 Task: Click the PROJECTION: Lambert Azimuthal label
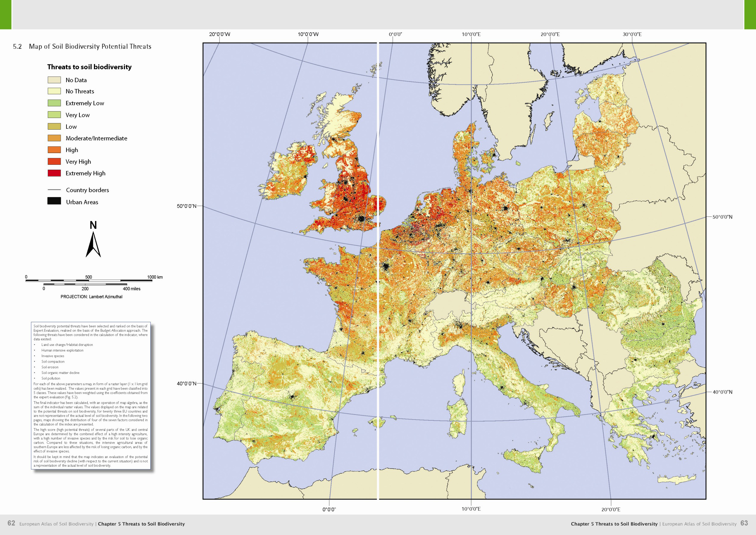[91, 297]
